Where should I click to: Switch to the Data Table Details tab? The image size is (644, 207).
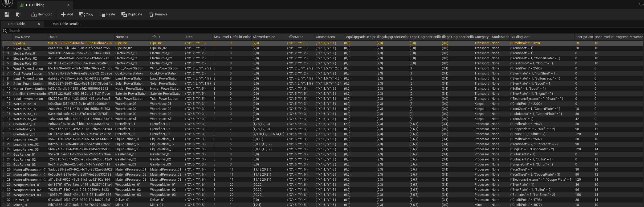click(x=65, y=24)
